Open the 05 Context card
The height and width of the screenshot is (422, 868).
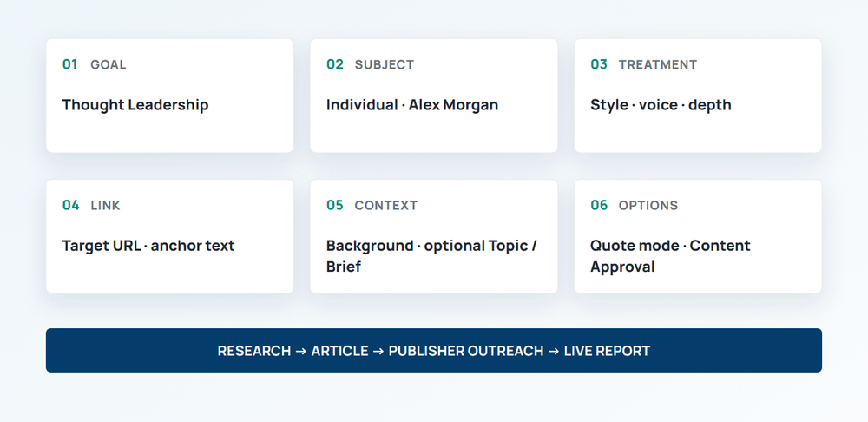[x=433, y=236]
